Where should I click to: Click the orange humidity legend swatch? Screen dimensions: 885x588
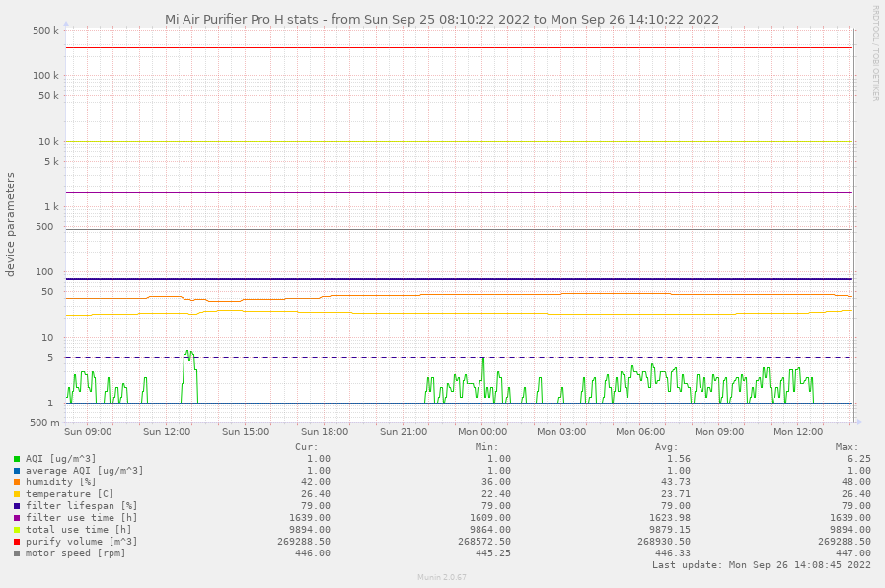17,482
